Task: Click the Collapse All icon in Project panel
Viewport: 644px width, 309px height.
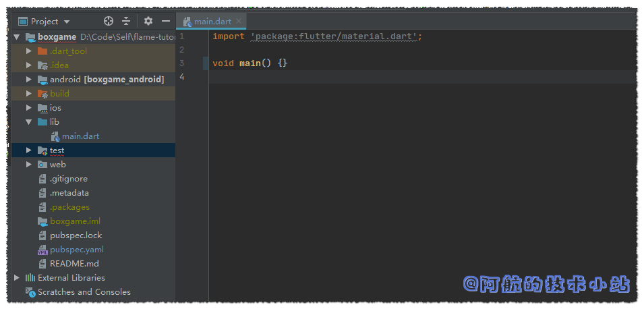Action: (x=126, y=22)
